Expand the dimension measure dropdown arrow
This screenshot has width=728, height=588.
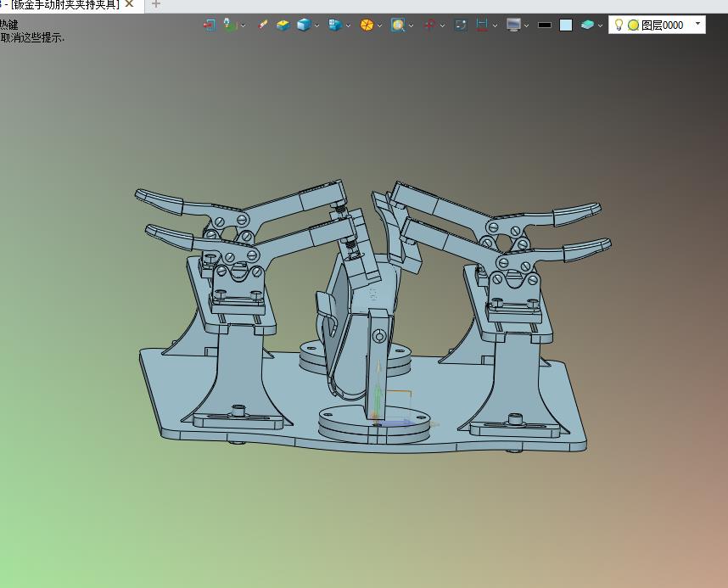tap(495, 25)
